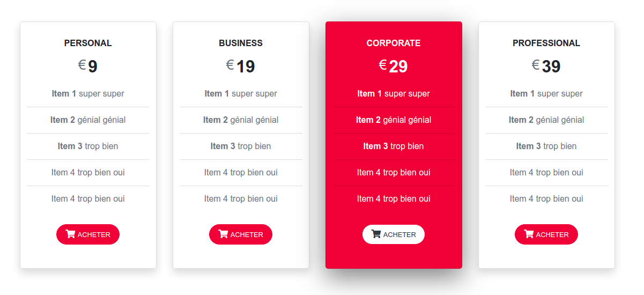The height and width of the screenshot is (295, 644).
Task: Click "Item 3 trop bien" in Corporate plan
Action: (x=394, y=146)
